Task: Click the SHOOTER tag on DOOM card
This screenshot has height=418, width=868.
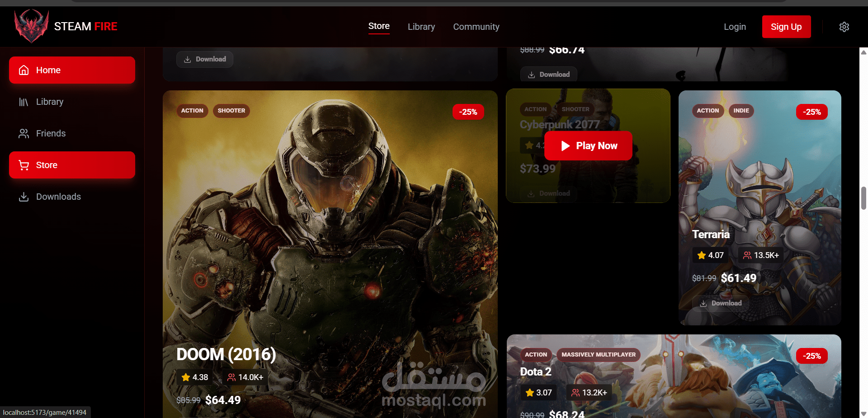Action: [x=231, y=110]
